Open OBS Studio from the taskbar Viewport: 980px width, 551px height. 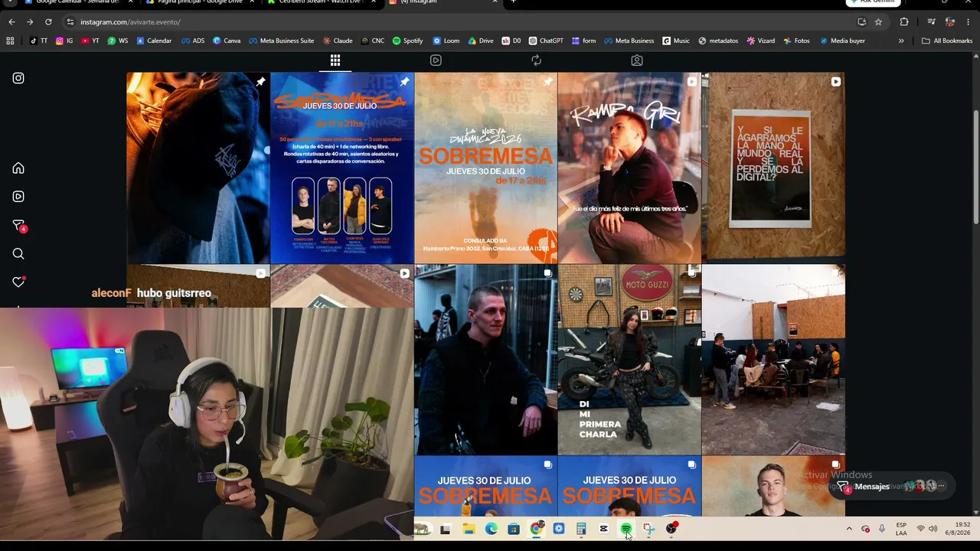point(671,529)
